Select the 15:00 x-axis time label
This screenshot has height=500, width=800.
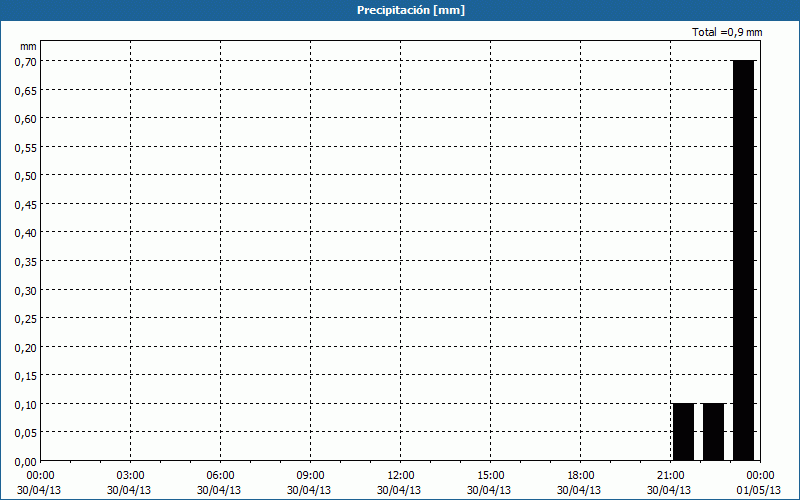[490, 475]
